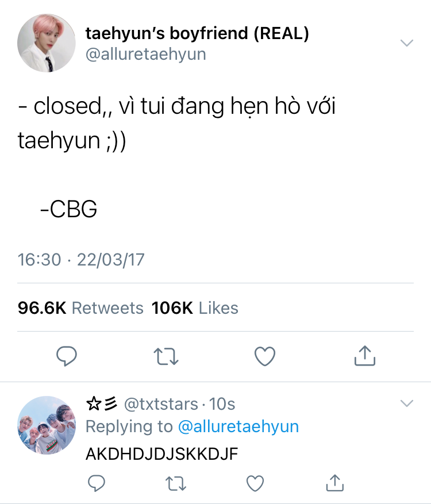
Task: Open the AKDHDJDJSKKDJF reply text
Action: coord(161,454)
